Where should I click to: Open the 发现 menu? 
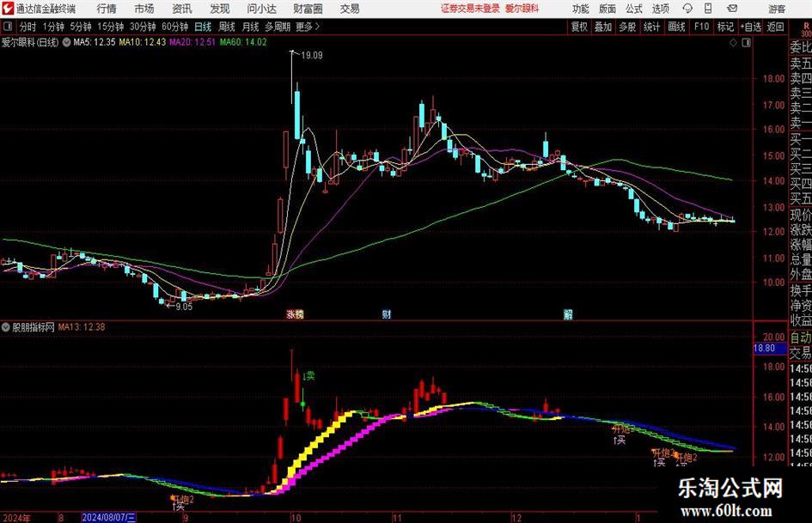tap(220, 9)
